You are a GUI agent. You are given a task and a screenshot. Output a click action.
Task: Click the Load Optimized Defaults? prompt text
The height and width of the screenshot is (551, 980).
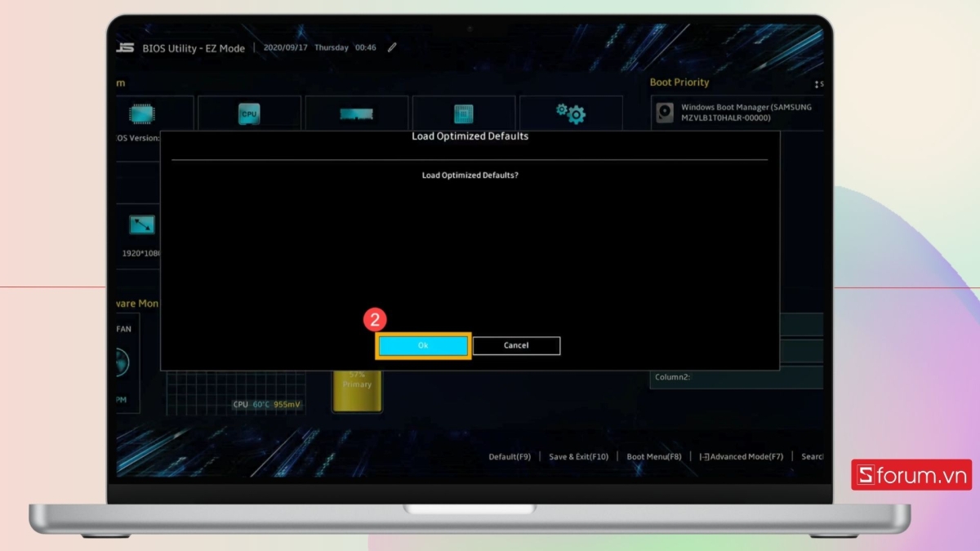[x=470, y=176]
